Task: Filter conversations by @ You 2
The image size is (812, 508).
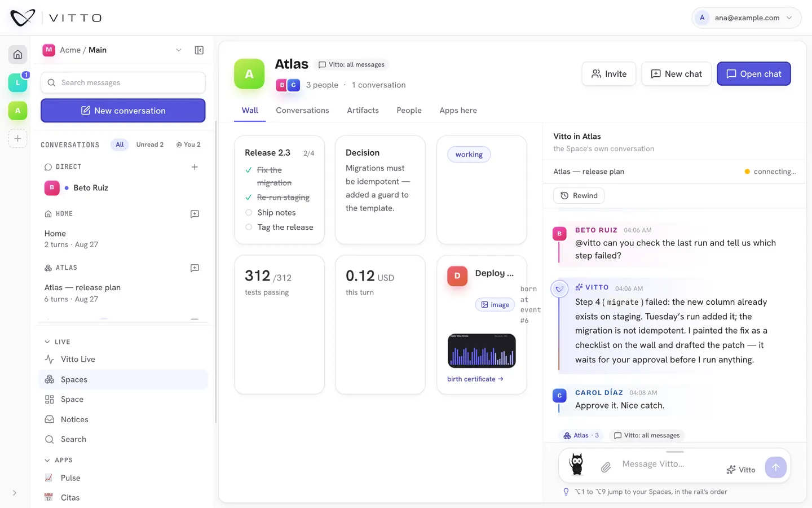Action: pyautogui.click(x=188, y=144)
